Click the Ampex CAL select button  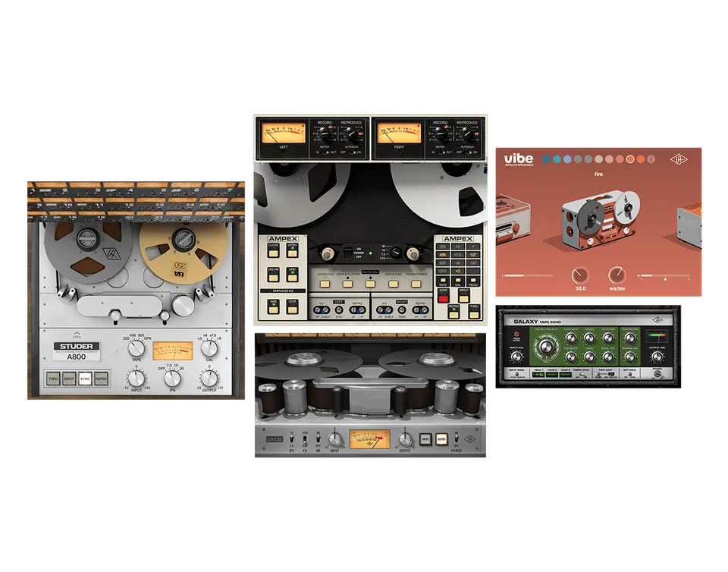(458, 281)
